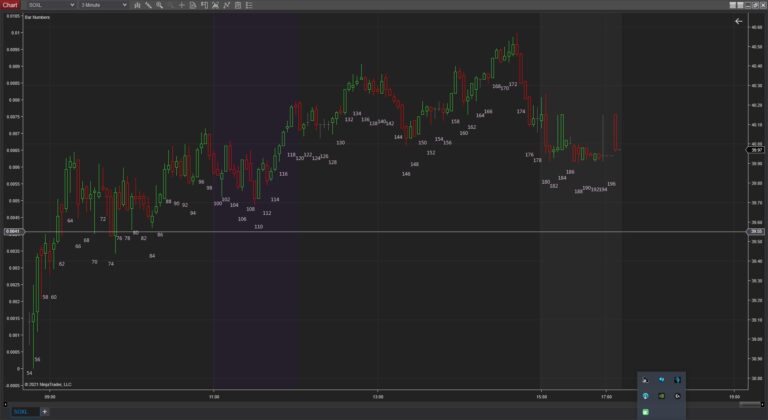
Task: Click the red Chart title label
Action: coord(10,5)
